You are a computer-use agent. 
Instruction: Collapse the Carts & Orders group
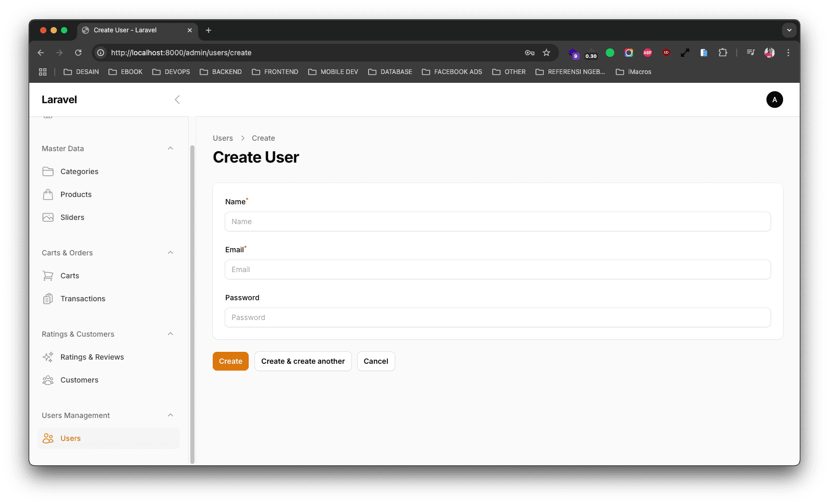click(x=170, y=253)
